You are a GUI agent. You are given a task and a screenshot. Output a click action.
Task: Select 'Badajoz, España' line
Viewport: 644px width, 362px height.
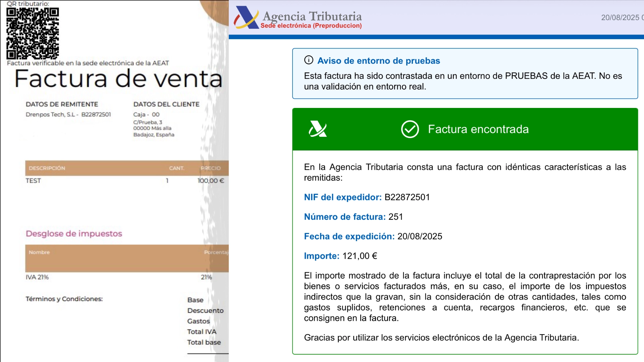(x=154, y=135)
